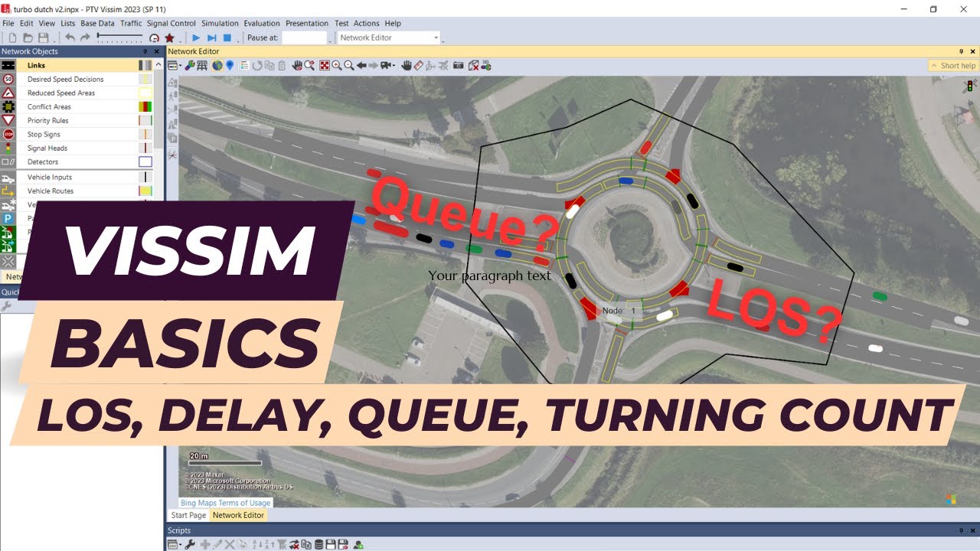Screen dimensions: 980x551
Task: Run simulation single step
Action: coord(211,37)
